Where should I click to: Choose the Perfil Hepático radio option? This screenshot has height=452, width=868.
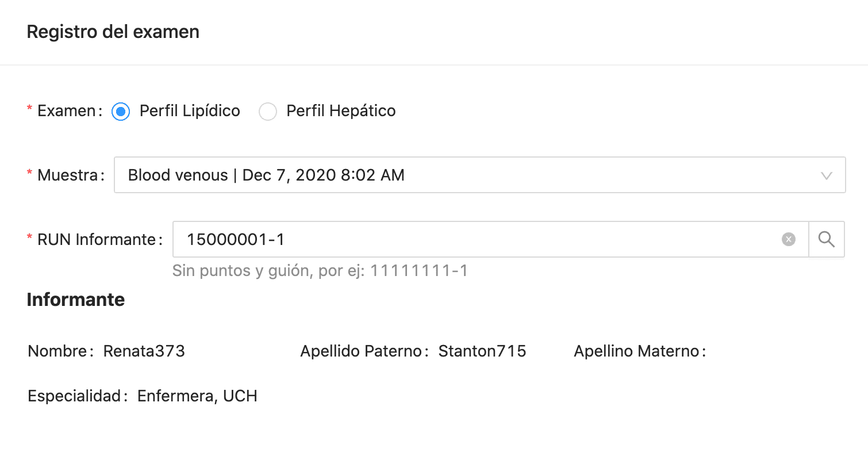point(268,111)
